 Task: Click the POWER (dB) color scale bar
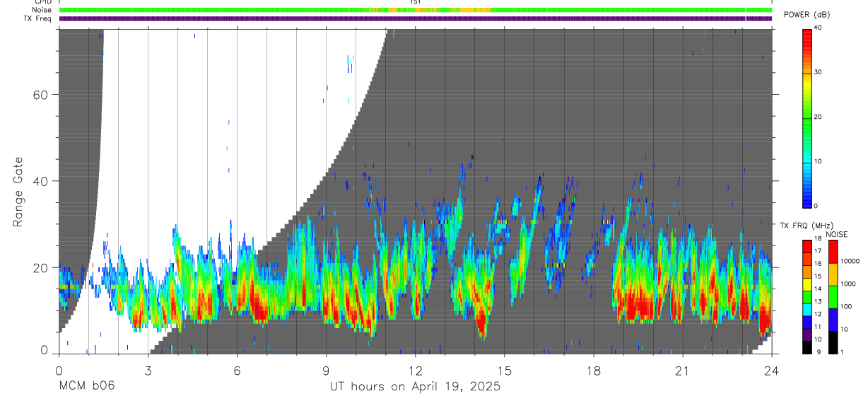point(807,117)
